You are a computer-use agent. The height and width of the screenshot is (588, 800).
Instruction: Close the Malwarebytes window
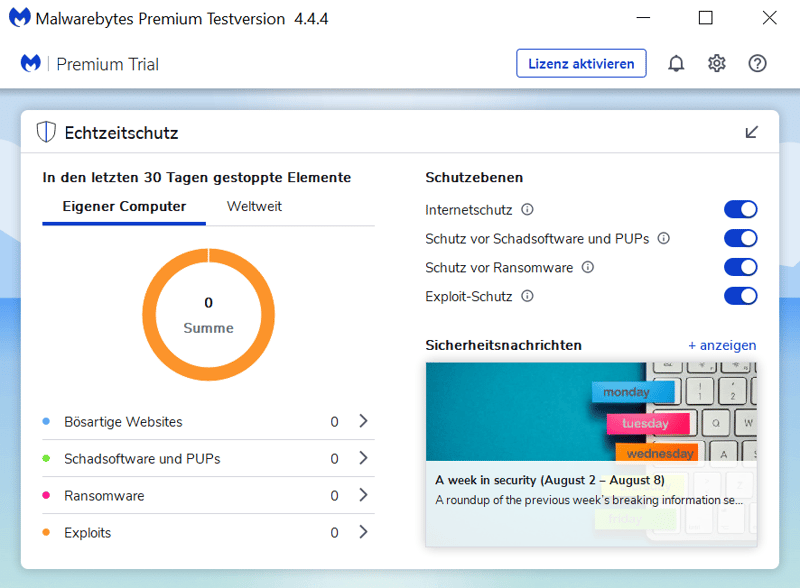tap(769, 18)
